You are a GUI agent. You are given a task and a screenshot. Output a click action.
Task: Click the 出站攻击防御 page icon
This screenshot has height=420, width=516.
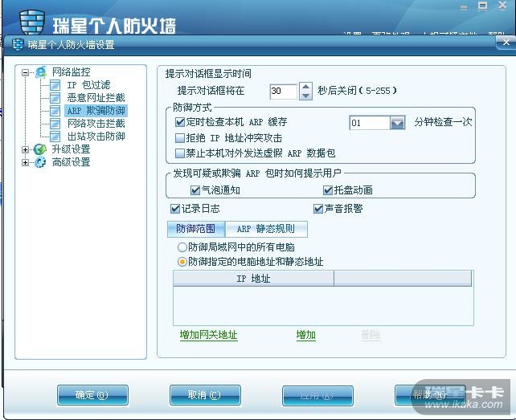click(55, 137)
